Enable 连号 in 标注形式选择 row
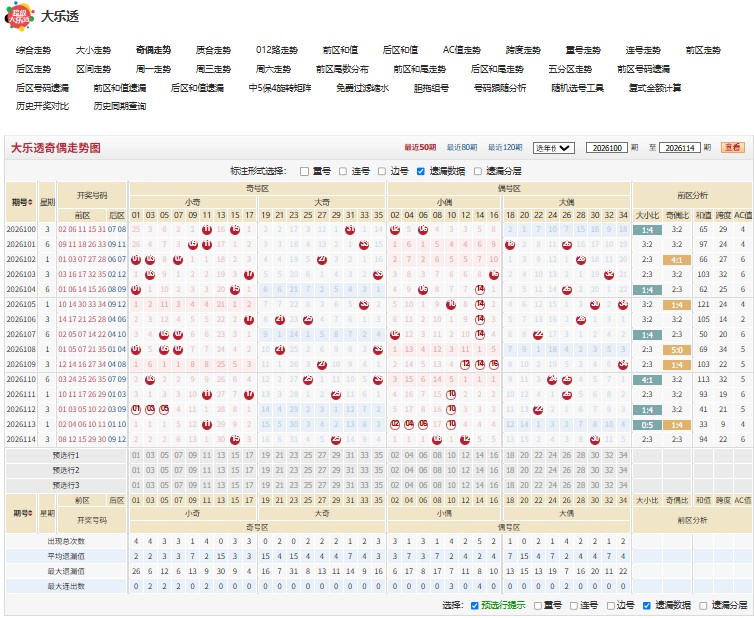754x618 pixels. [x=343, y=171]
